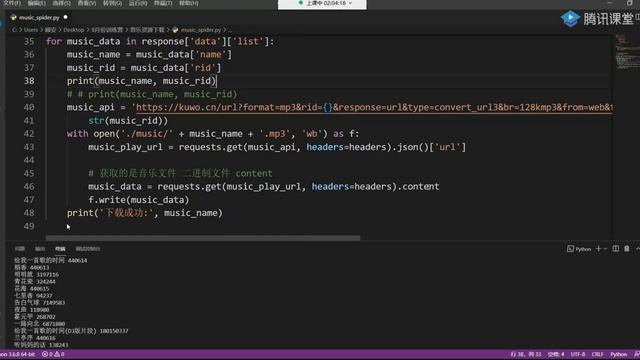
Task: Open the 终端(T) menu
Action: pos(163,3)
